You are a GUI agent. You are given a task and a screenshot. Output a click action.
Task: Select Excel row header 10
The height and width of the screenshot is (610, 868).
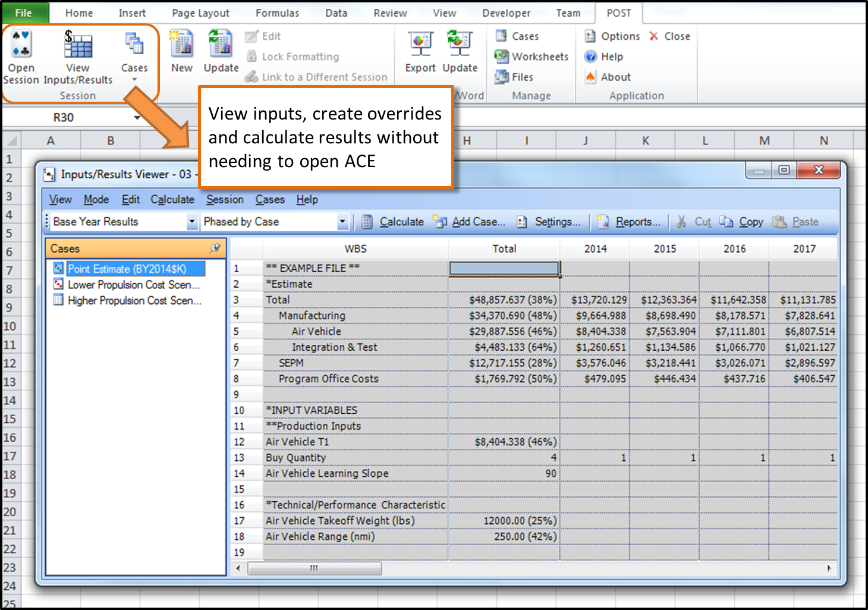[10, 326]
